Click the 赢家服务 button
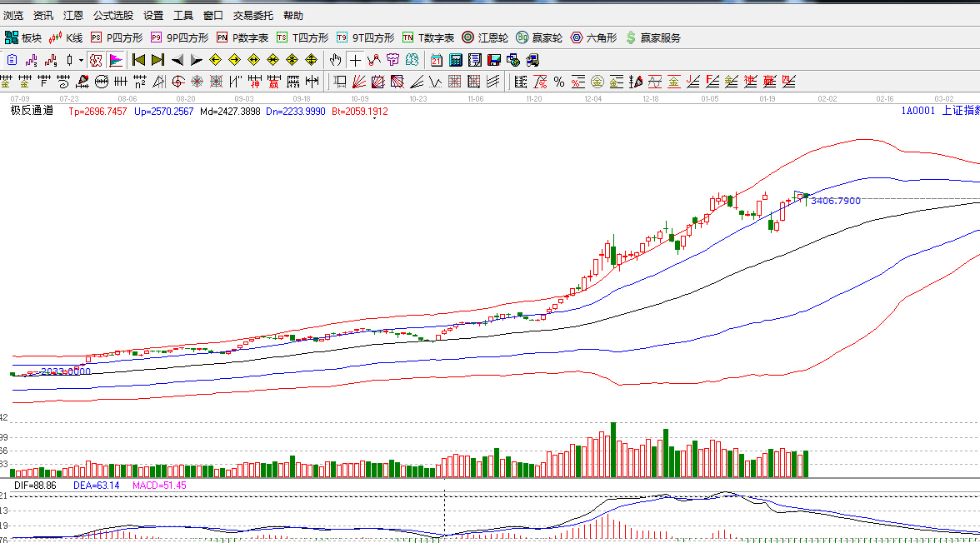 tap(653, 37)
